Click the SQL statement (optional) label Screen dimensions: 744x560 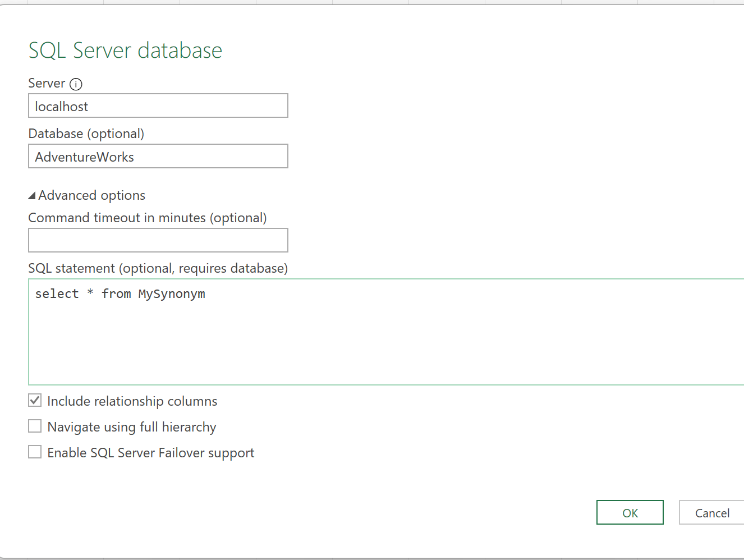(158, 268)
